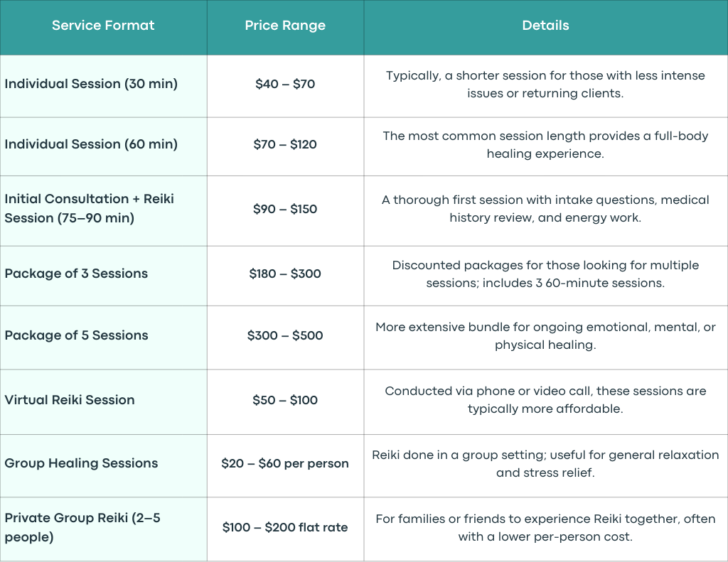
Task: Click the Initial Consultation + Reiki Session cell
Action: click(103, 211)
